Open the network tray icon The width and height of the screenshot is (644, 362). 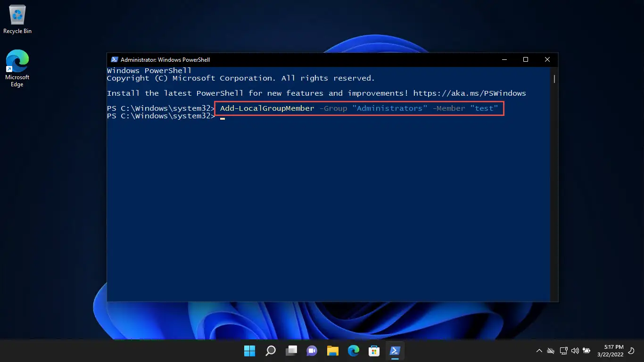pos(563,351)
